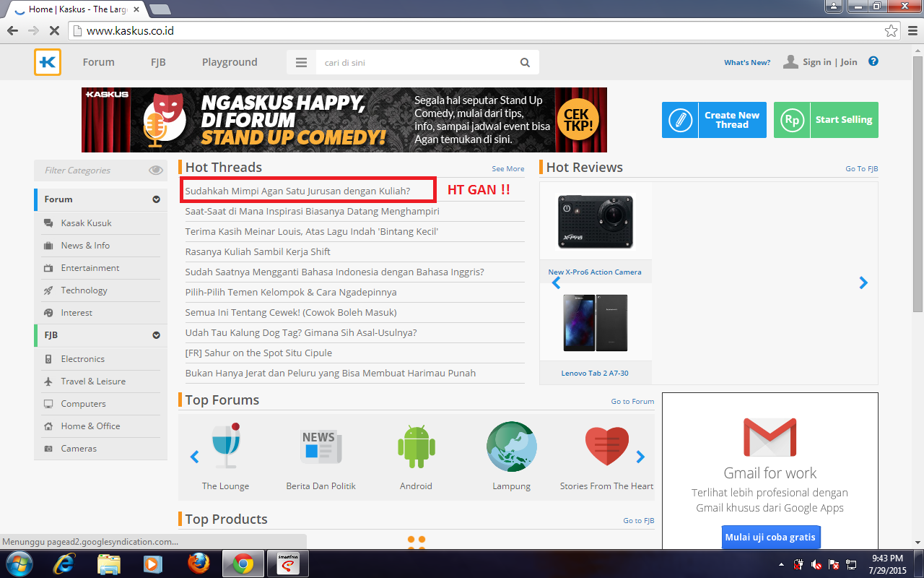Collapse the FJB sidebar section
924x578 pixels.
click(x=156, y=335)
